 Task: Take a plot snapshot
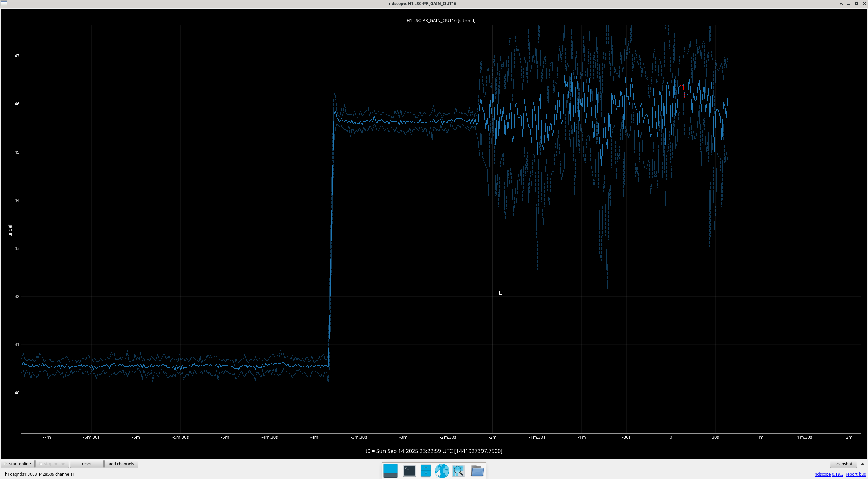843,464
